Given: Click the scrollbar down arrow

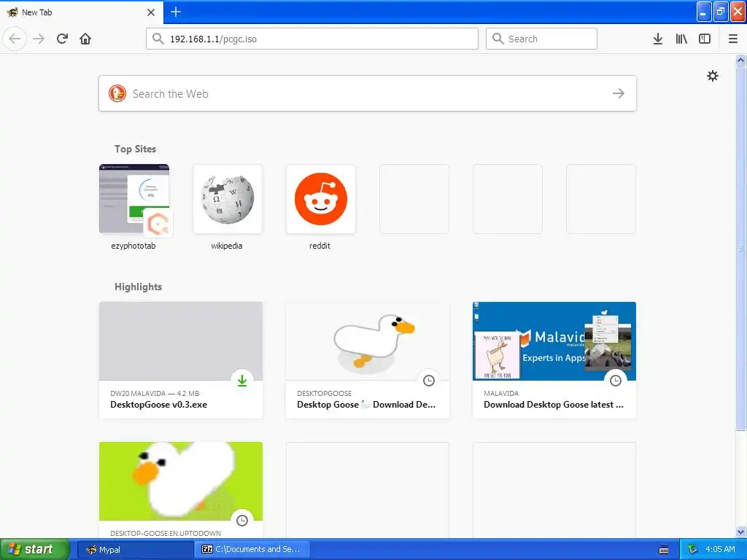Looking at the screenshot, I should click(740, 532).
